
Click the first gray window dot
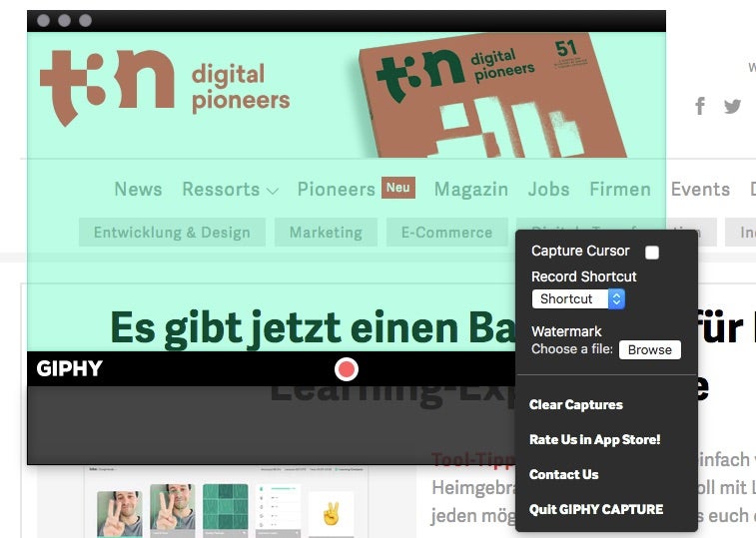[43, 20]
